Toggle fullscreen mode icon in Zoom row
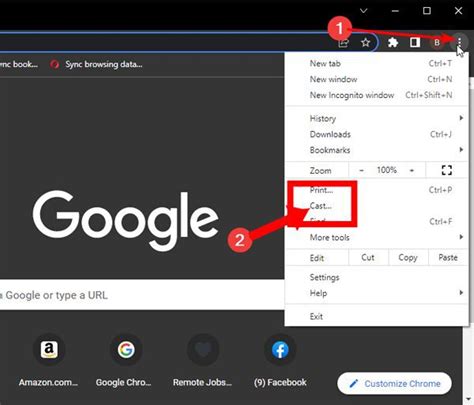Screen dimensions: 474x405 (447, 170)
